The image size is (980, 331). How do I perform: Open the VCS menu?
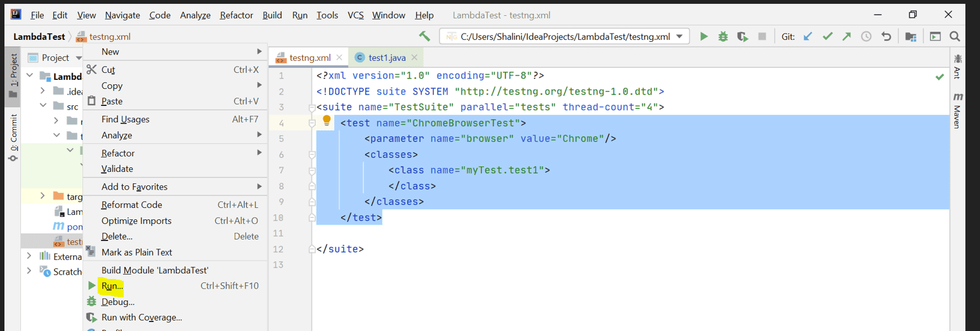click(x=356, y=15)
